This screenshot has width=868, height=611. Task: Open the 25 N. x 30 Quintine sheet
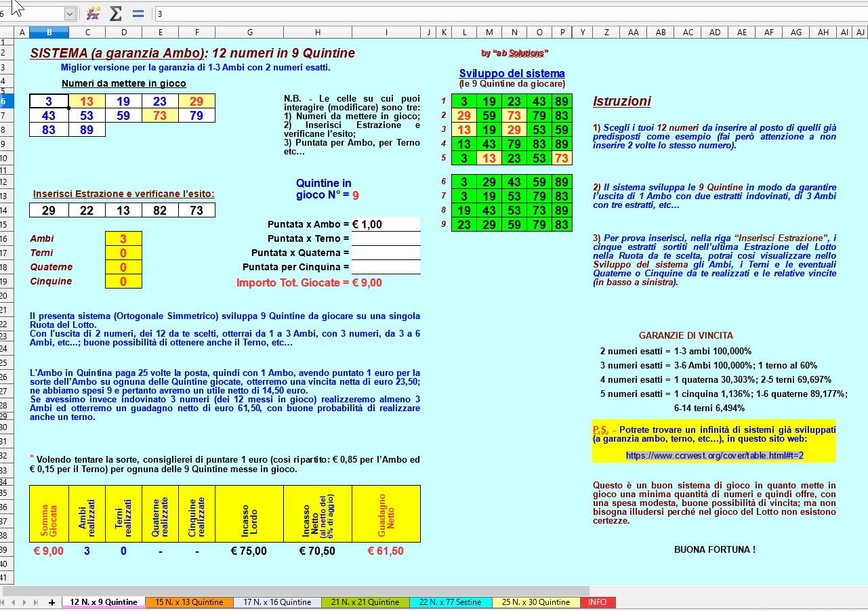pos(535,602)
